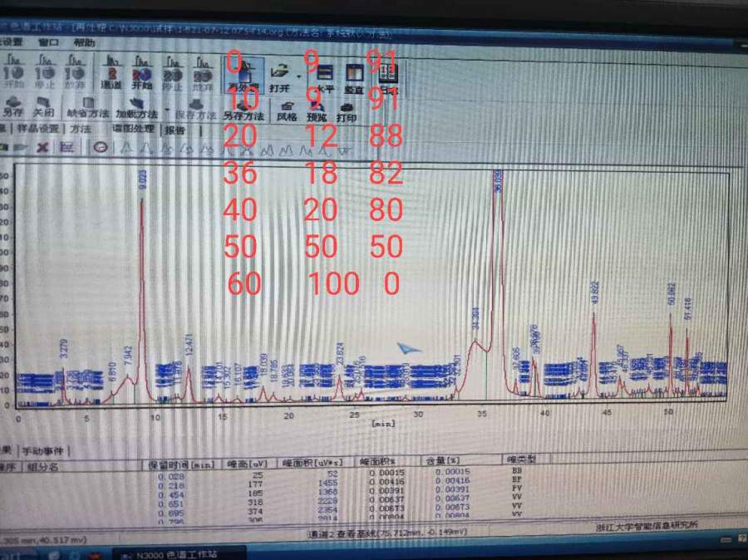
Task: Select retention time cell 0.454
Action: [x=171, y=495]
